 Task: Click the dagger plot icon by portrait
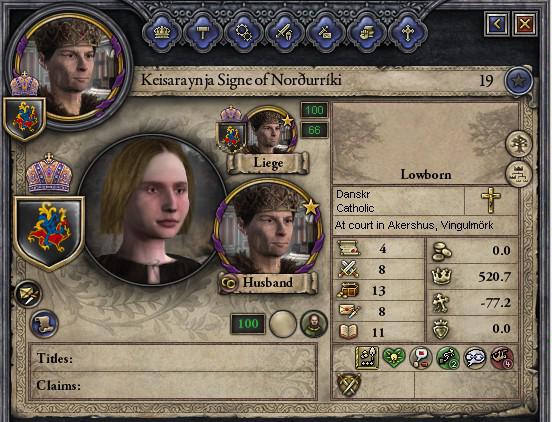[x=28, y=294]
